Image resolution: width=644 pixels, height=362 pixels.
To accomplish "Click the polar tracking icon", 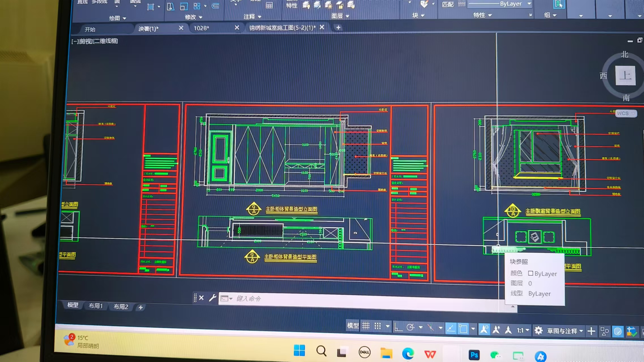I will pos(410,327).
